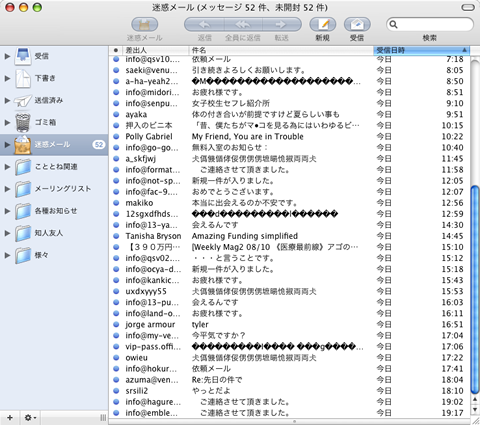This screenshot has height=425, width=480.
Task: Select message 'My Friend, You are in Trouble'
Action: coord(289,136)
